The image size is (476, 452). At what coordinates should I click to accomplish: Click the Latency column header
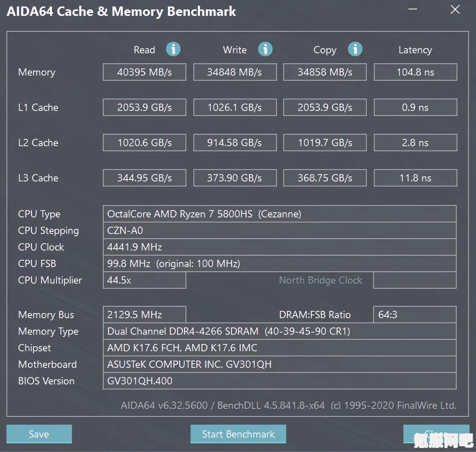(415, 50)
